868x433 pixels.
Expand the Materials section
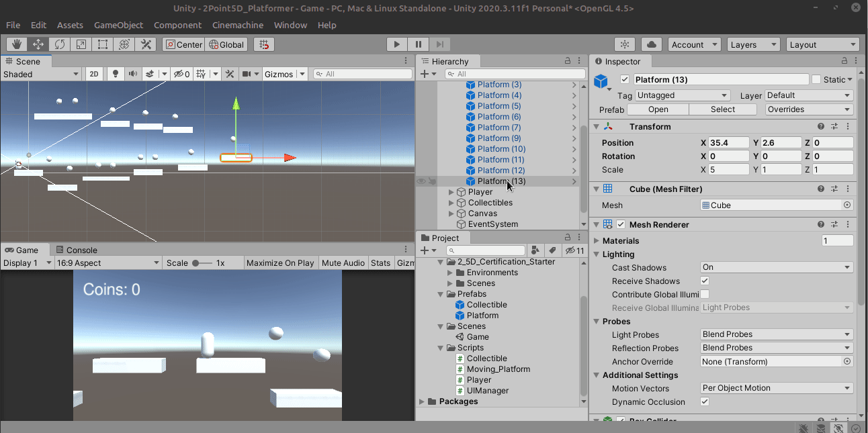pyautogui.click(x=597, y=240)
